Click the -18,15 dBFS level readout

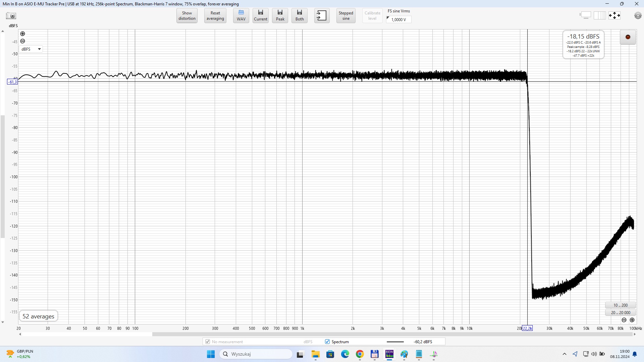coord(583,37)
